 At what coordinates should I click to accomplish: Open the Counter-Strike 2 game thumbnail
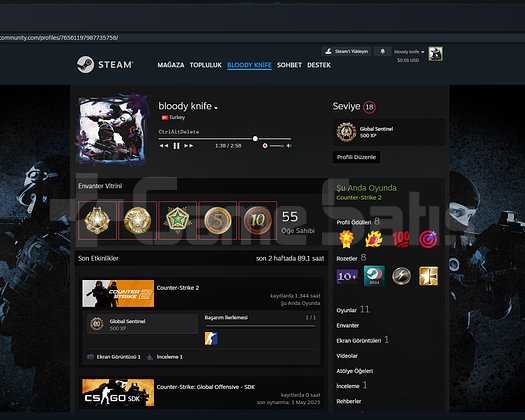118,293
